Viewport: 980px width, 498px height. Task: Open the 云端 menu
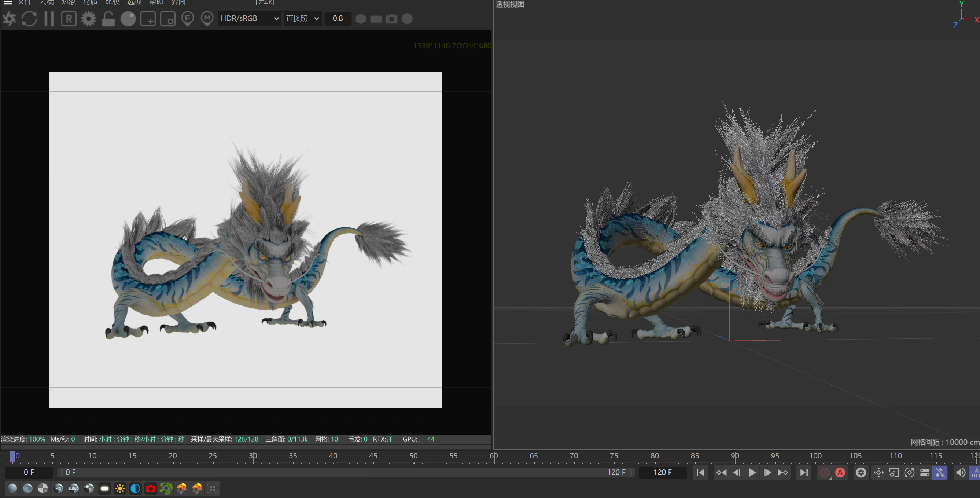(x=47, y=2)
